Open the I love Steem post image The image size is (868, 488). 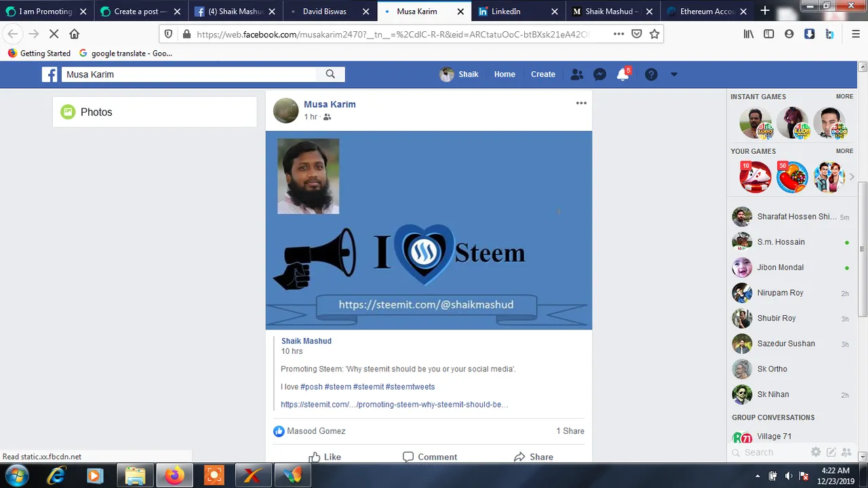coord(429,230)
